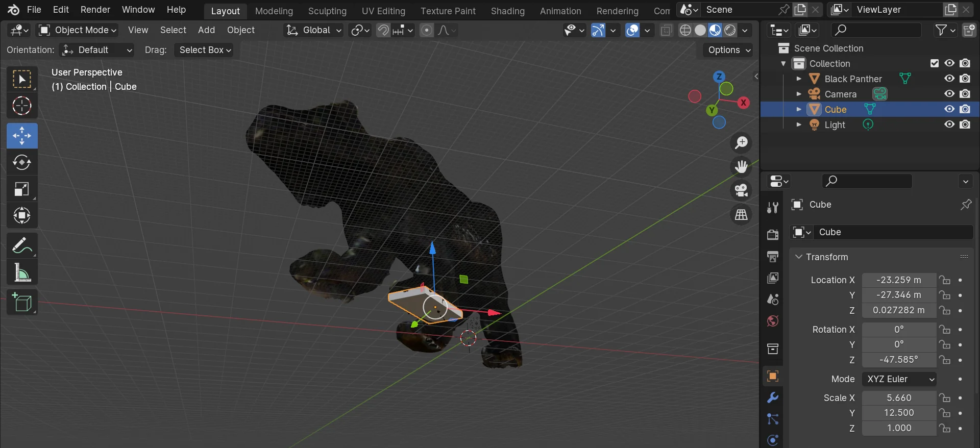Switch to perspective/orthographic grid icon

[741, 215]
